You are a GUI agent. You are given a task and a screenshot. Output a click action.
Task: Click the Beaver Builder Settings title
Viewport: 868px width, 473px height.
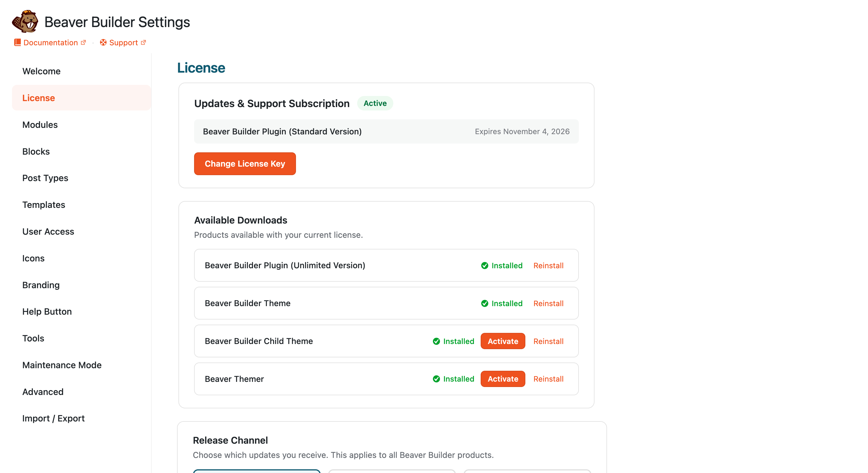pyautogui.click(x=117, y=22)
